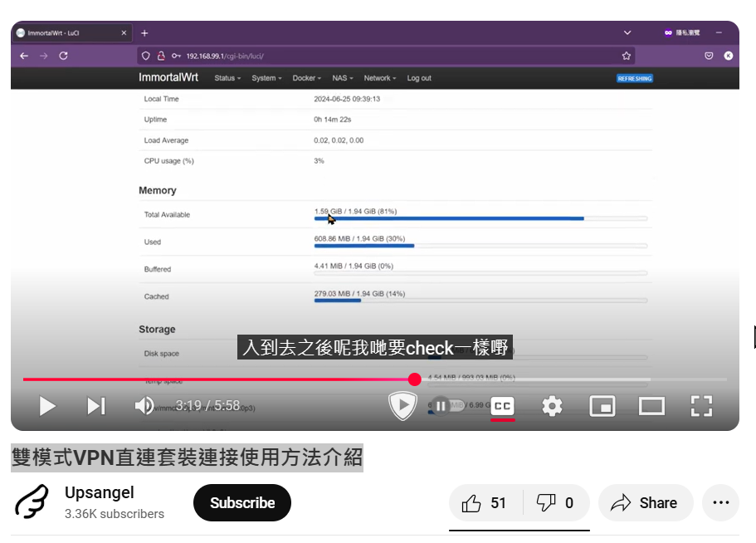This screenshot has width=756, height=543.
Task: Share this video
Action: 645,503
